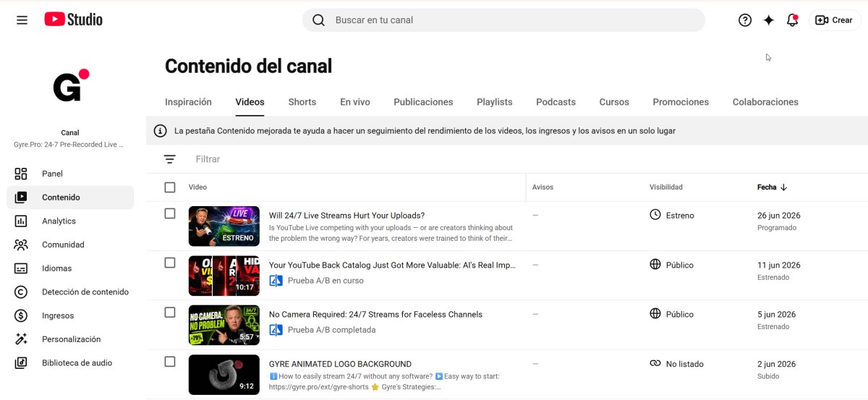868x400 pixels.
Task: Open the Estreno visibility option
Action: tap(680, 216)
